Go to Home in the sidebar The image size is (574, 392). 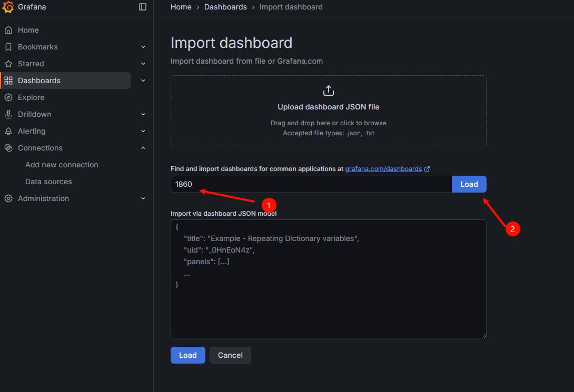pyautogui.click(x=28, y=30)
